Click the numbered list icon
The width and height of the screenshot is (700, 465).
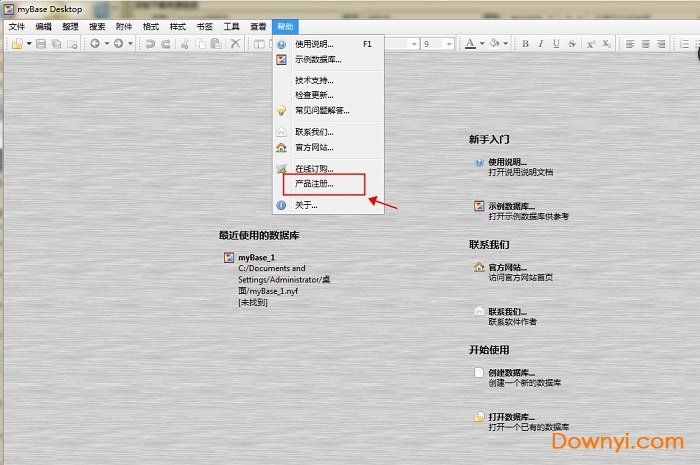[684, 44]
